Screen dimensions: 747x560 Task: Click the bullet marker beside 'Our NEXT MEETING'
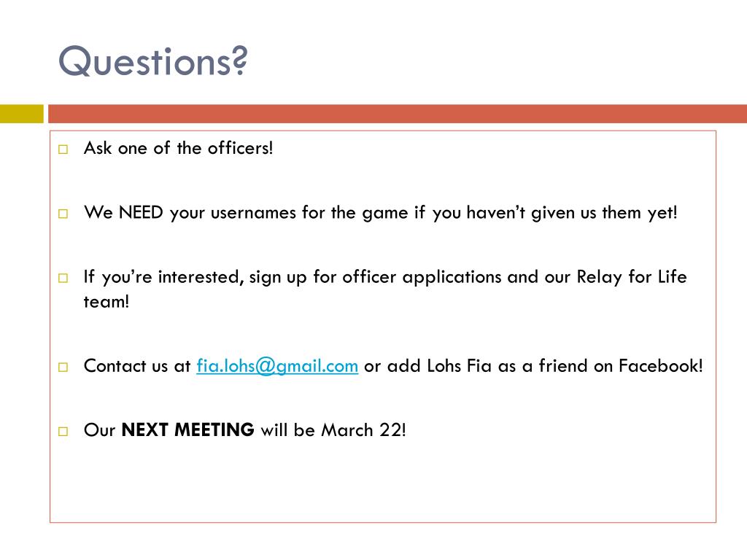[63, 432]
